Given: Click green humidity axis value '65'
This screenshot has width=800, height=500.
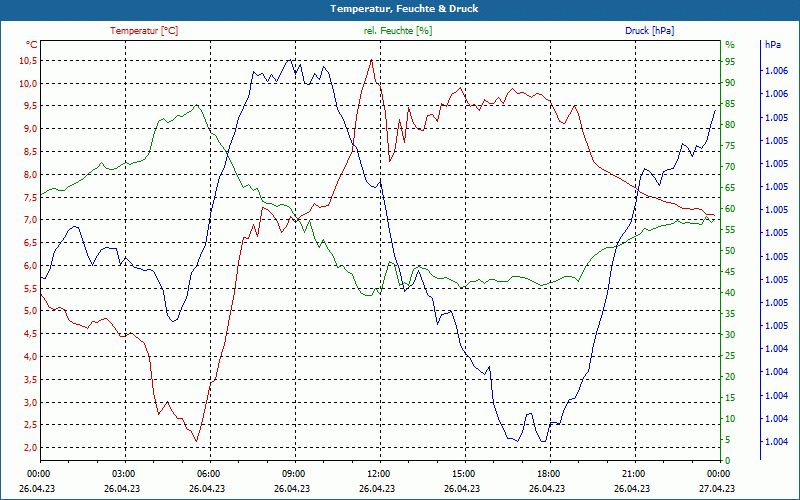Looking at the screenshot, I should [x=730, y=188].
